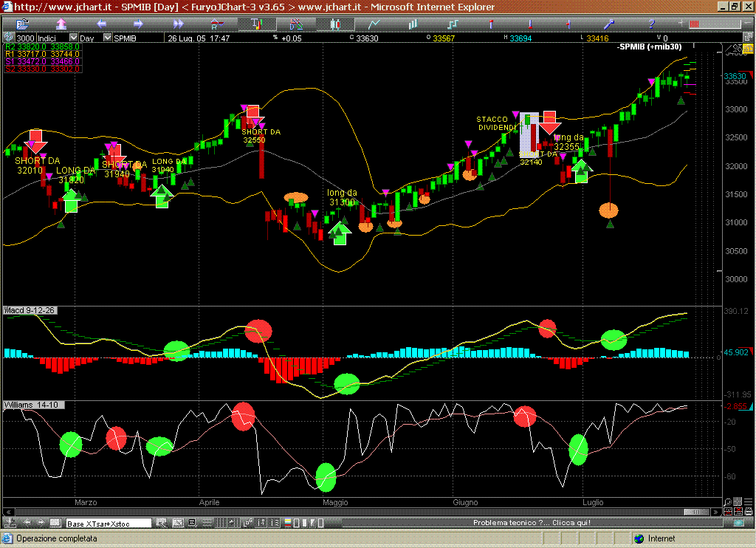Open help with the question mark icon
The width and height of the screenshot is (756, 548).
(650, 24)
